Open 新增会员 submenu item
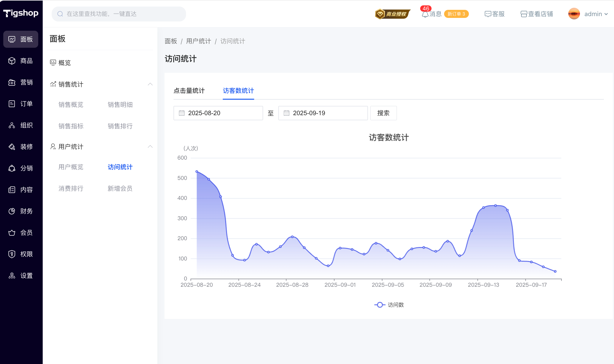Screen dimensions: 614x364 [x=120, y=189]
